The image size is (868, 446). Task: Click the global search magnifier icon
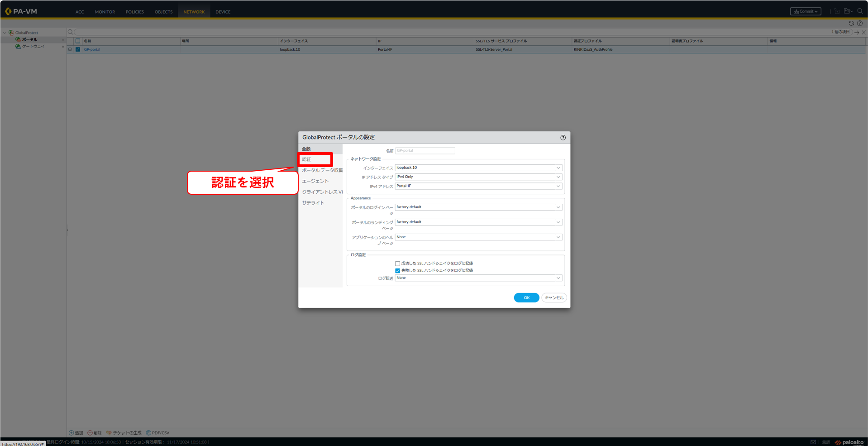pos(860,11)
